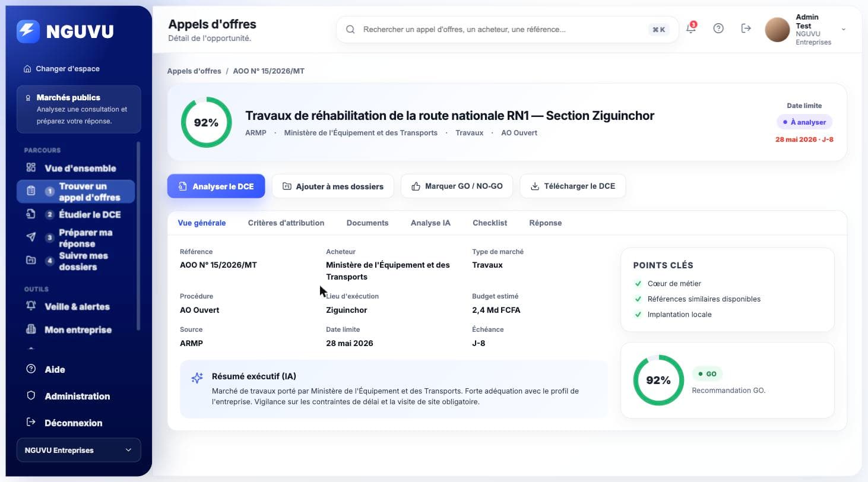
Task: Click the help question mark icon in header
Action: click(x=718, y=28)
